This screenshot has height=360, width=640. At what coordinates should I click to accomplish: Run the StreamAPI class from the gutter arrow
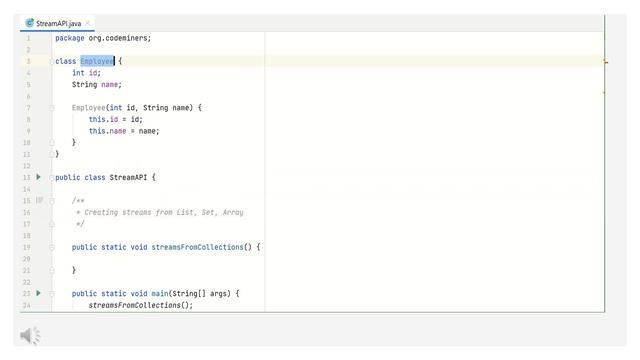(x=38, y=177)
